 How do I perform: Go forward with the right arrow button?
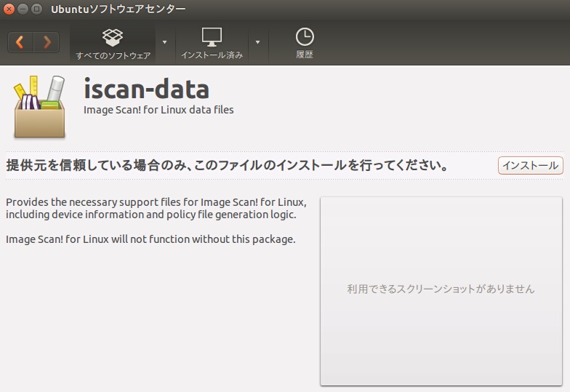pos(47,42)
